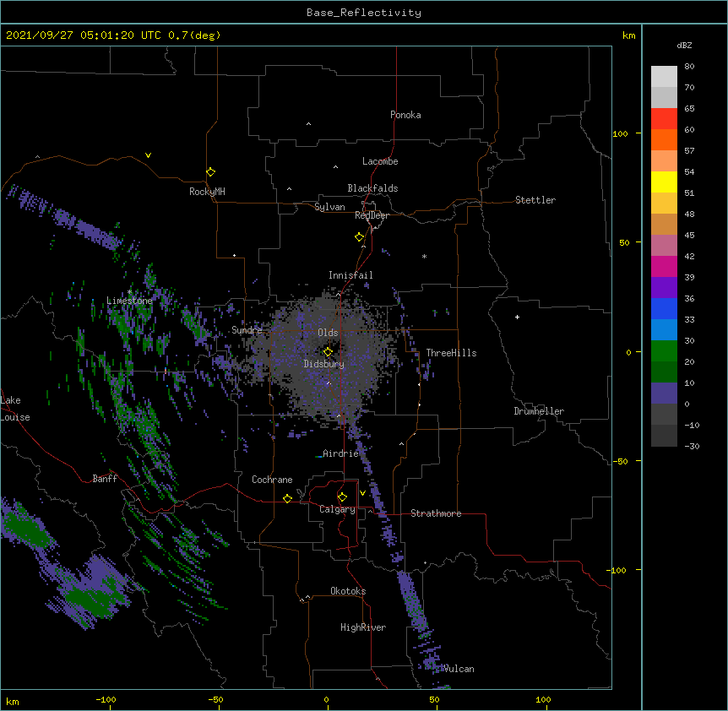Click the HighRiver town label
This screenshot has width=728, height=711.
pos(363,627)
